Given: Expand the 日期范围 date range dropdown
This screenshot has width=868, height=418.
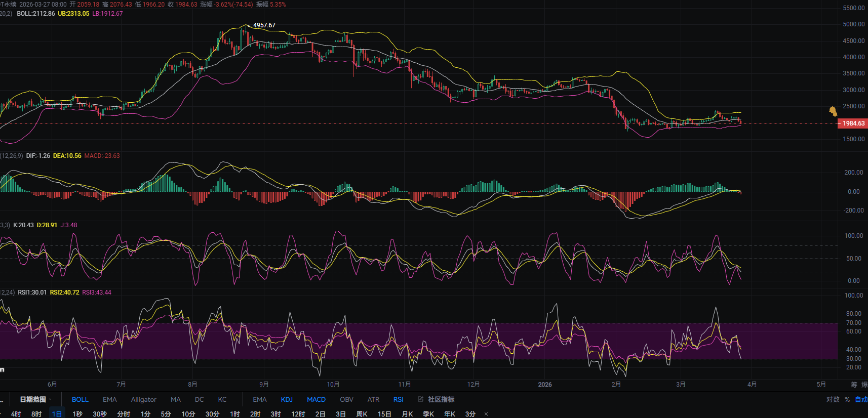Looking at the screenshot, I should tap(35, 399).
